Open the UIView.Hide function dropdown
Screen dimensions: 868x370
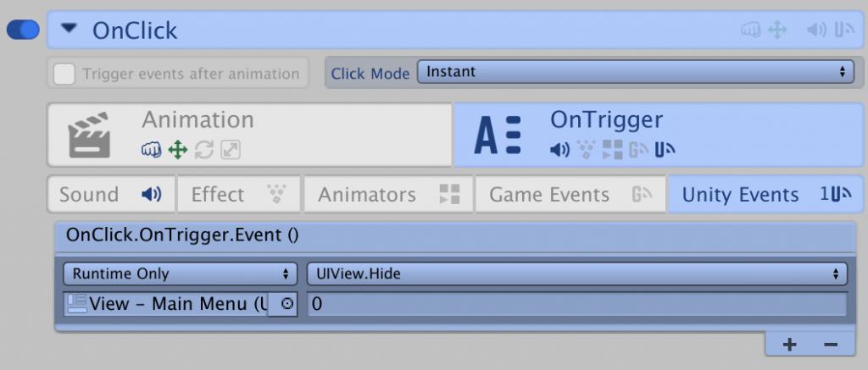point(576,273)
